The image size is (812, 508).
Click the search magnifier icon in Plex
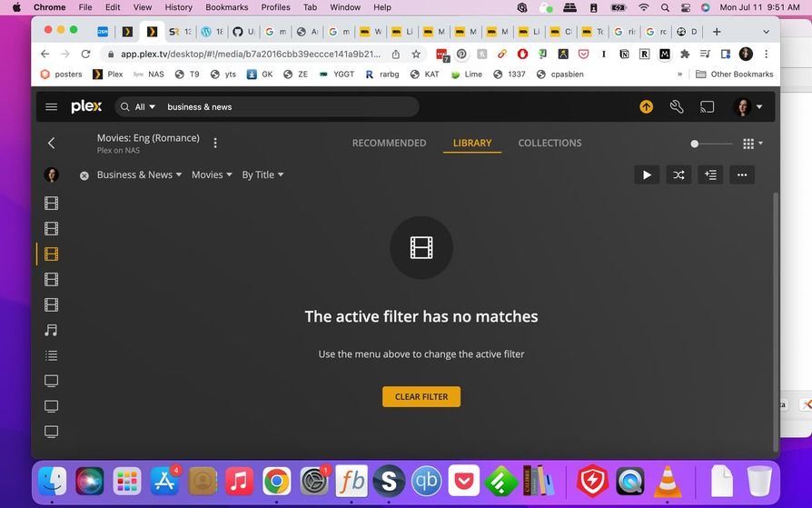tap(124, 107)
